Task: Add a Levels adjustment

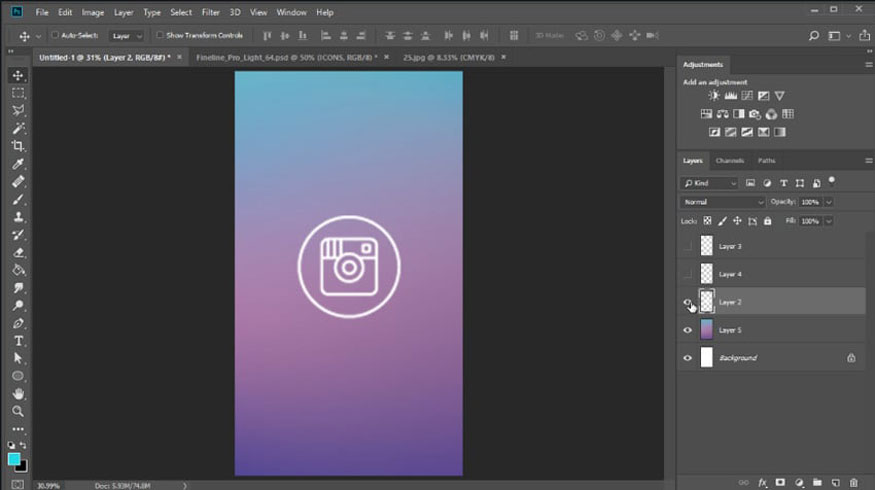Action: 730,96
